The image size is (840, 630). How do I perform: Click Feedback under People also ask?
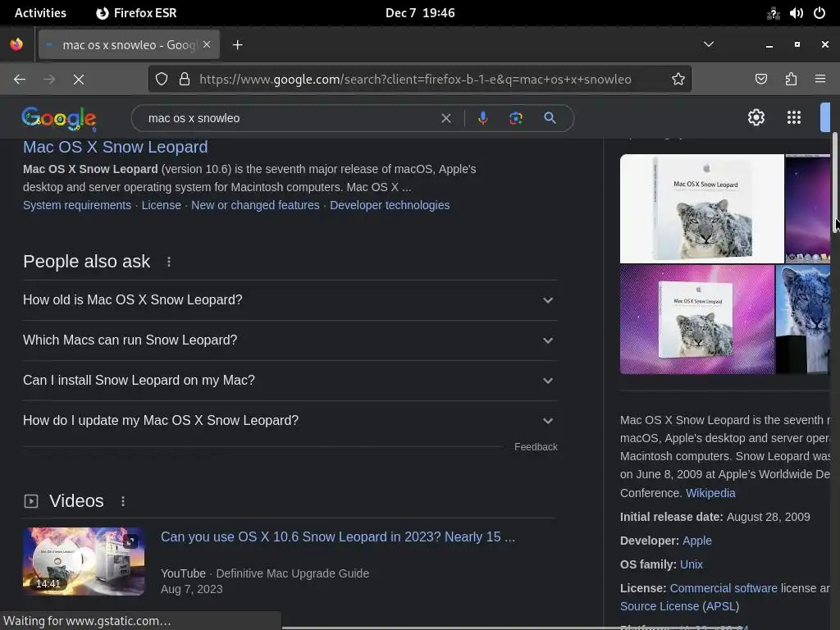point(536,447)
